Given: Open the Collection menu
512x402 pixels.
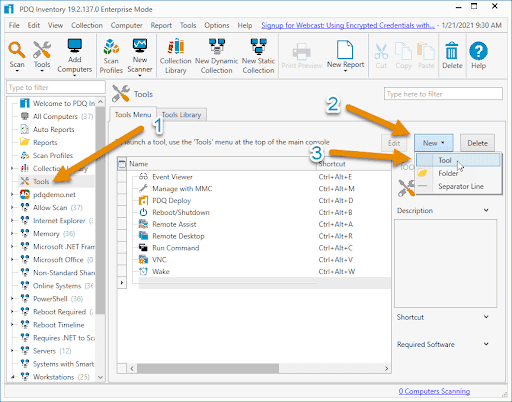Looking at the screenshot, I should 87,25.
